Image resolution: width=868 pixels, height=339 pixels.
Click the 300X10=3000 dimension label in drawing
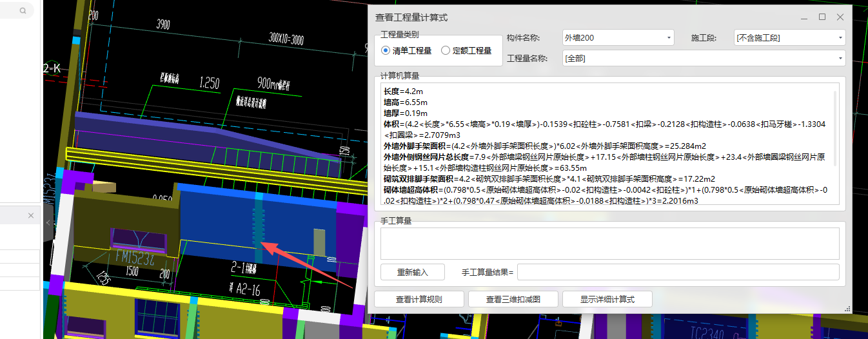click(286, 39)
